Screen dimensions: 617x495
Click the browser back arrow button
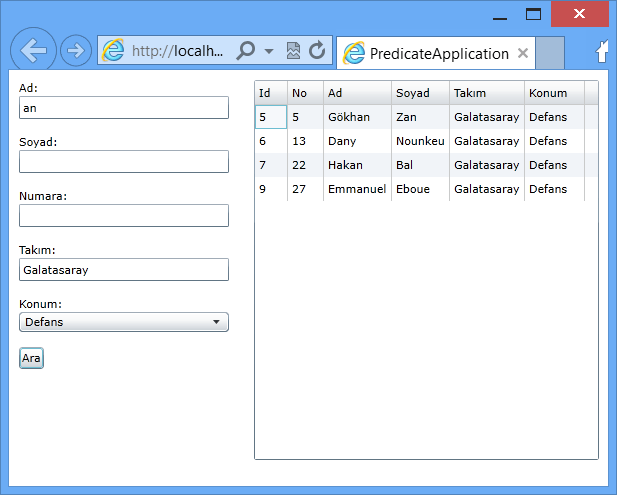(33, 51)
